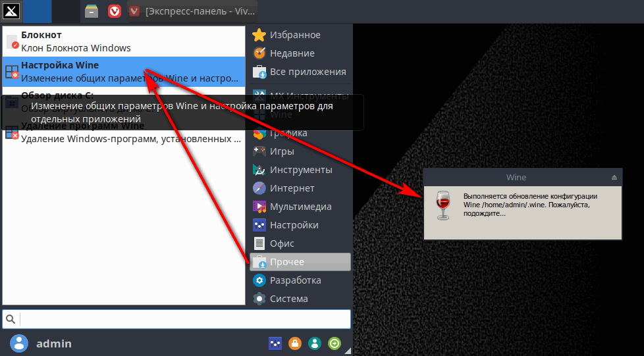Click the teal switch user icon
This screenshot has height=356, width=644.
[x=315, y=343]
